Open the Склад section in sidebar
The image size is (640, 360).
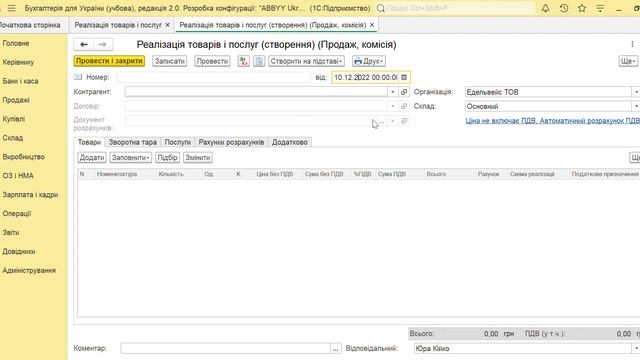coord(13,138)
